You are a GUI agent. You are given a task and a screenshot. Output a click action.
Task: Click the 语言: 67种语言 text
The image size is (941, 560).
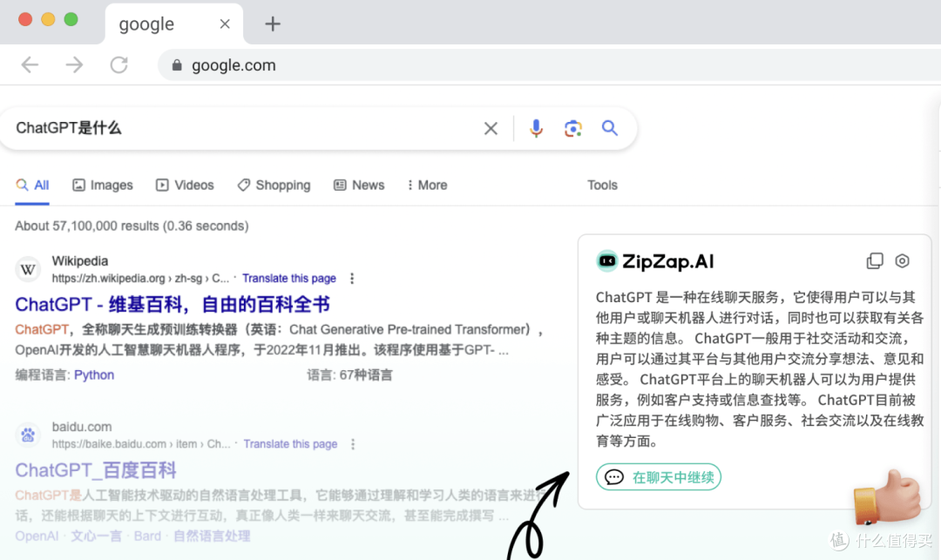350,375
